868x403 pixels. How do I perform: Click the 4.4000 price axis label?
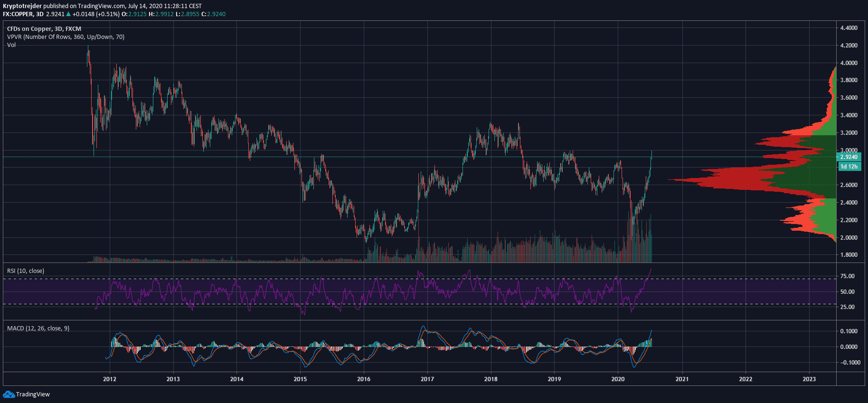[x=849, y=28]
